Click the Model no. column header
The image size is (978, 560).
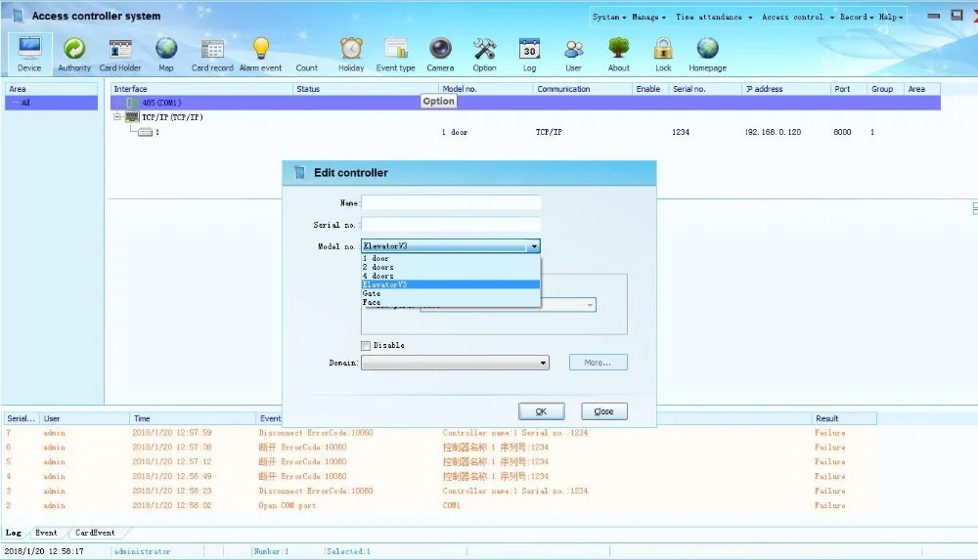(x=485, y=89)
